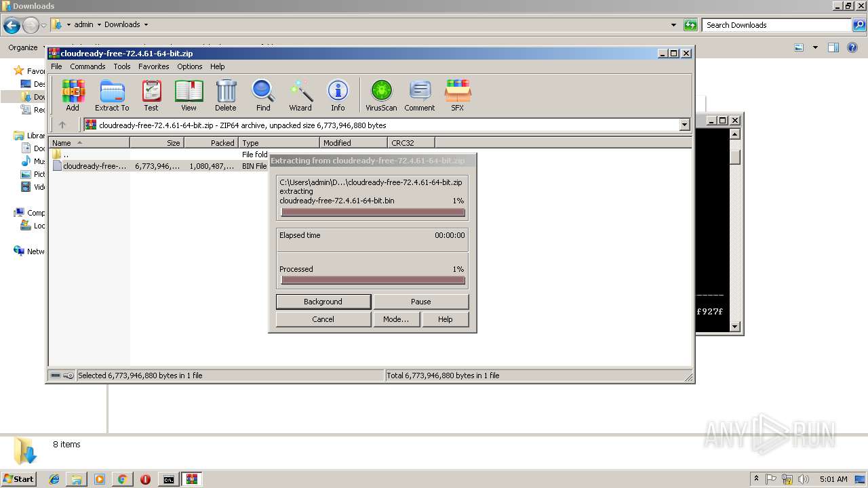Click the volume tray icon
This screenshot has width=868, height=488.
coord(804,479)
